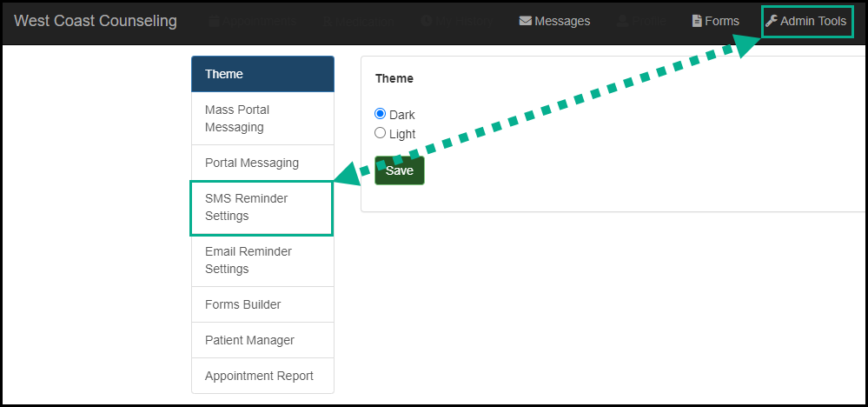Open the Theme sidebar section
Screen dimensions: 868x407
pos(262,74)
